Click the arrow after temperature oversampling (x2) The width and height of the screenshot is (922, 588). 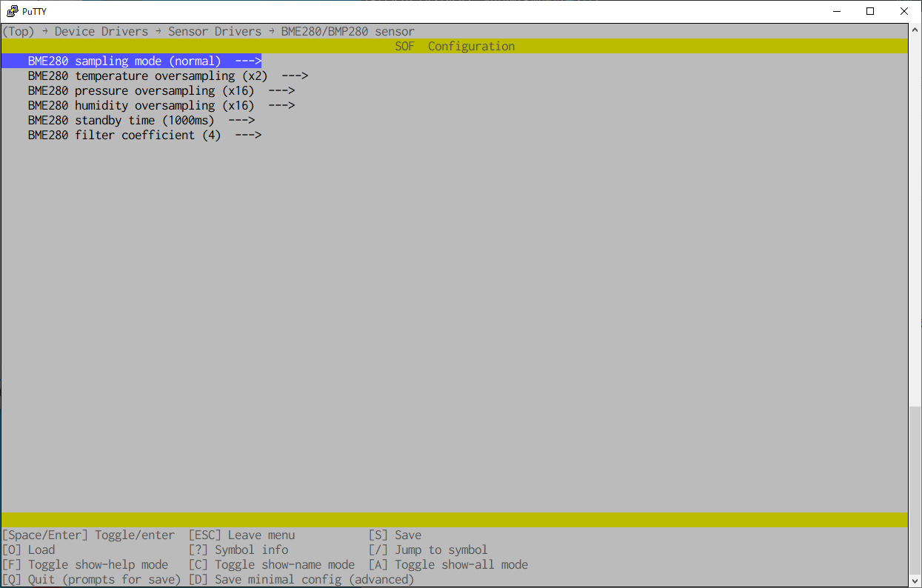click(x=295, y=76)
